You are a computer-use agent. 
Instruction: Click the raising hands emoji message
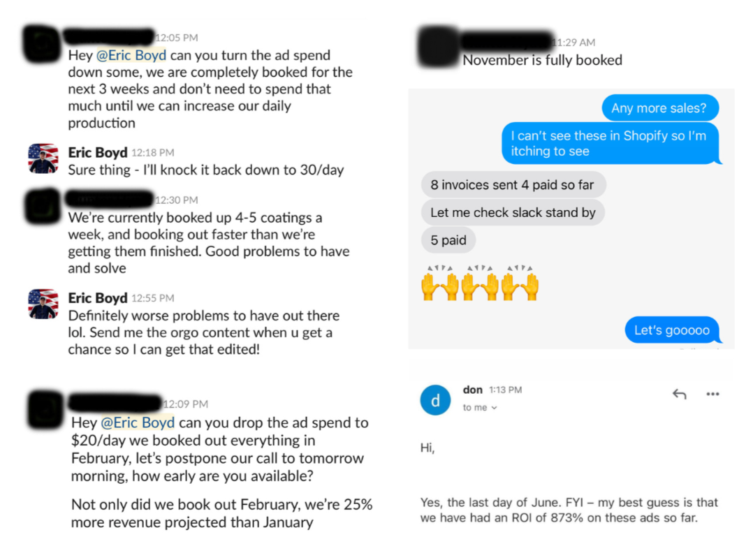[x=480, y=283]
